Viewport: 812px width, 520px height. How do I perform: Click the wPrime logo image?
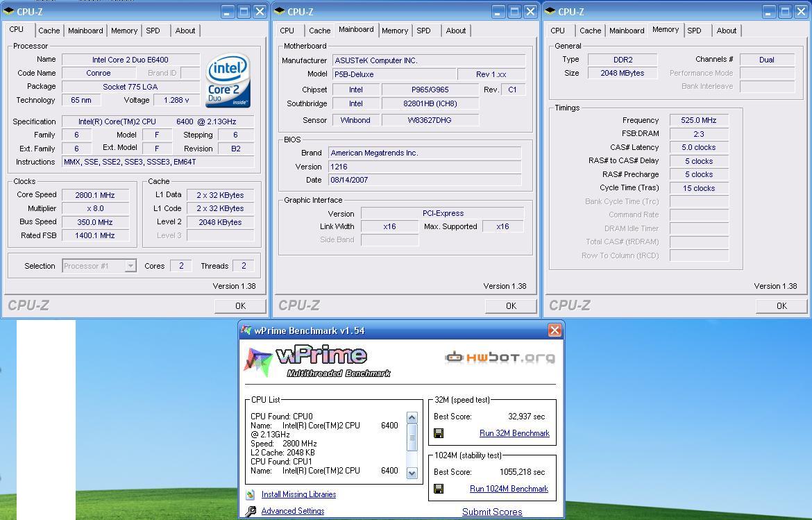[317, 361]
